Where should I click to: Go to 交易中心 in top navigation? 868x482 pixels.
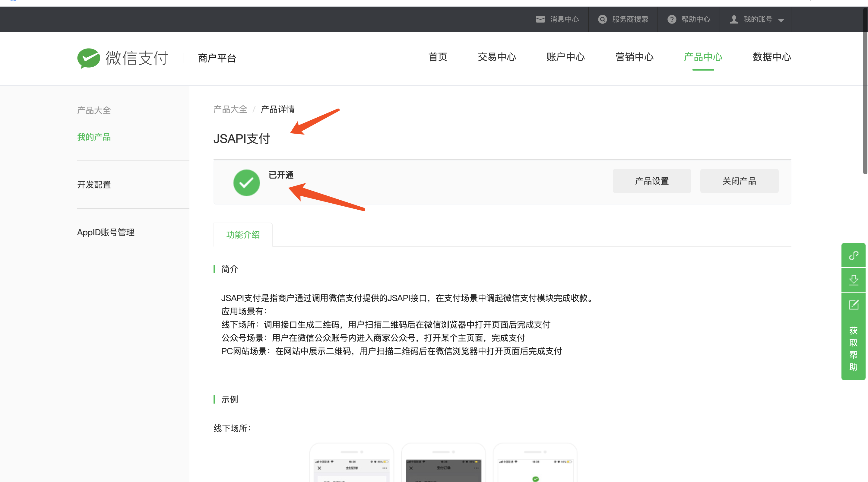point(497,57)
